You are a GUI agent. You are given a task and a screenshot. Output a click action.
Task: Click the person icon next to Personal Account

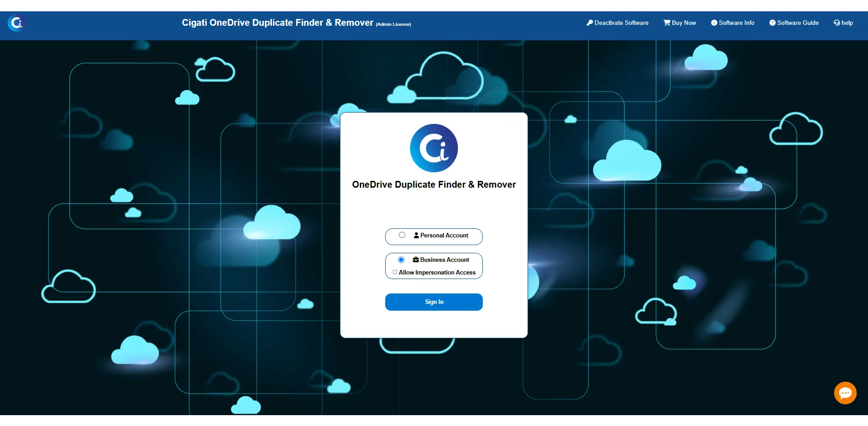pyautogui.click(x=416, y=235)
